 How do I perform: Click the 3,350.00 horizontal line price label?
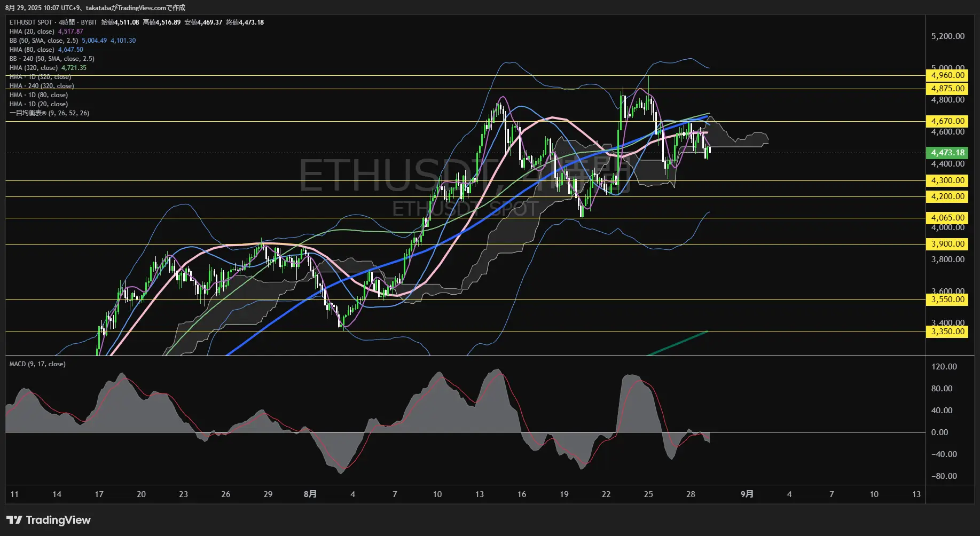(947, 332)
